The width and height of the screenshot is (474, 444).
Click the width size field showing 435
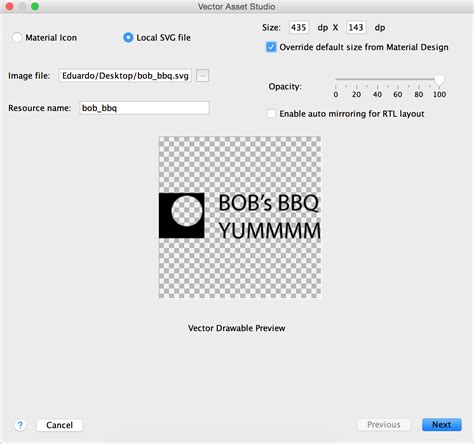pyautogui.click(x=299, y=27)
